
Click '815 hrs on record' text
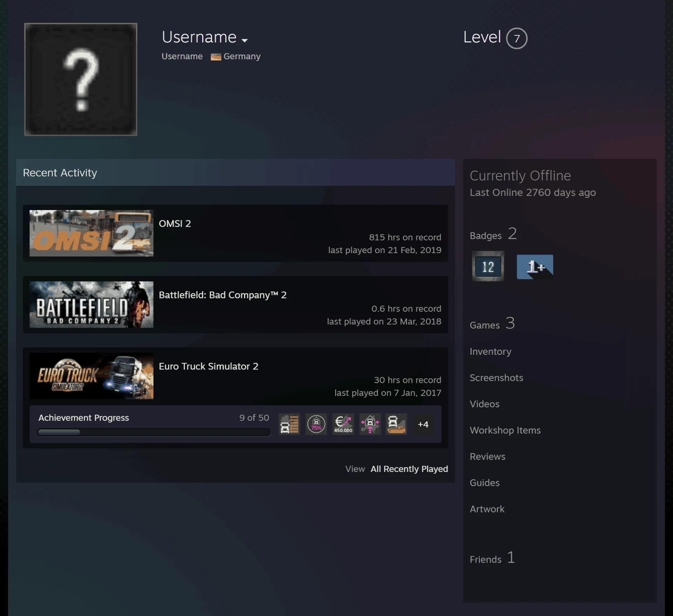405,237
